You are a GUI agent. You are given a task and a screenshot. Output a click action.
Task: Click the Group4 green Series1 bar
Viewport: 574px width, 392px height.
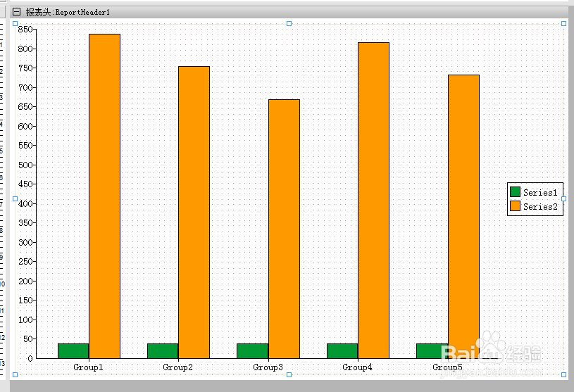[342, 351]
